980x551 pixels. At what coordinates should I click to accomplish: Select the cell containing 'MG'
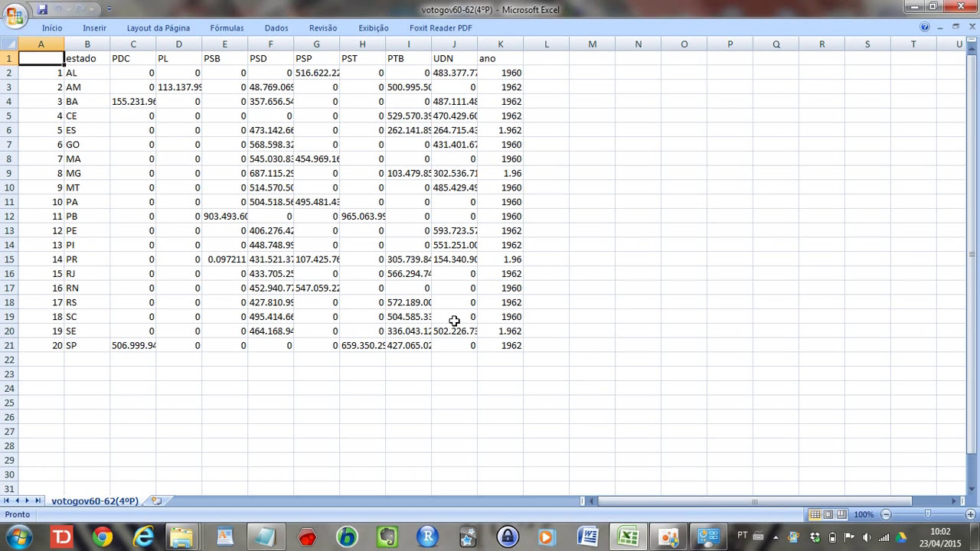tap(87, 174)
